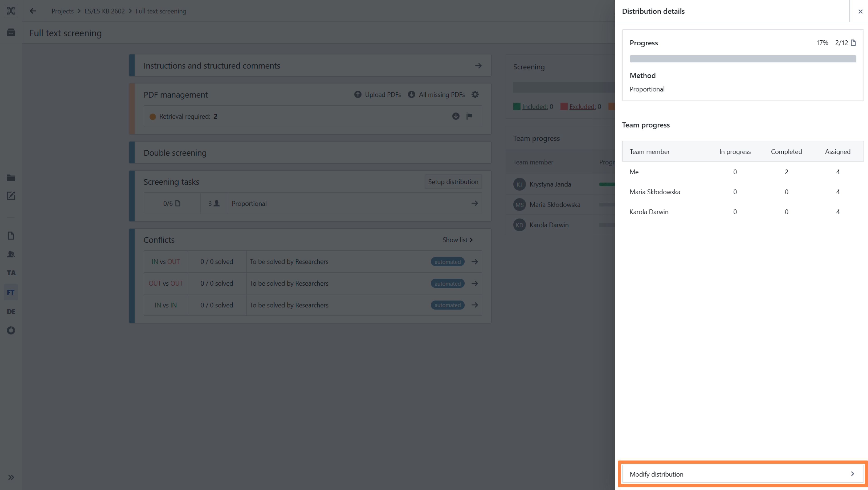Expand Instructions and structured comments arrow
Viewport: 868px width, 490px height.
[478, 66]
